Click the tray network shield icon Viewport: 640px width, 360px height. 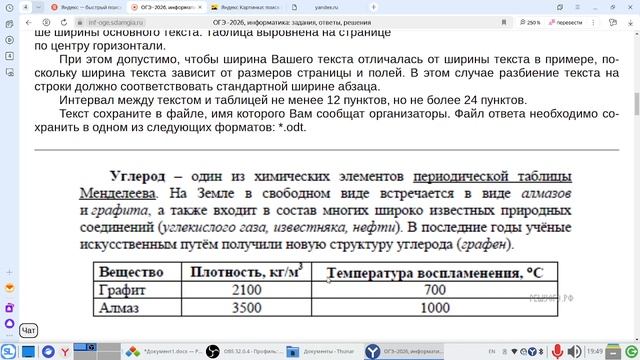[514, 351]
